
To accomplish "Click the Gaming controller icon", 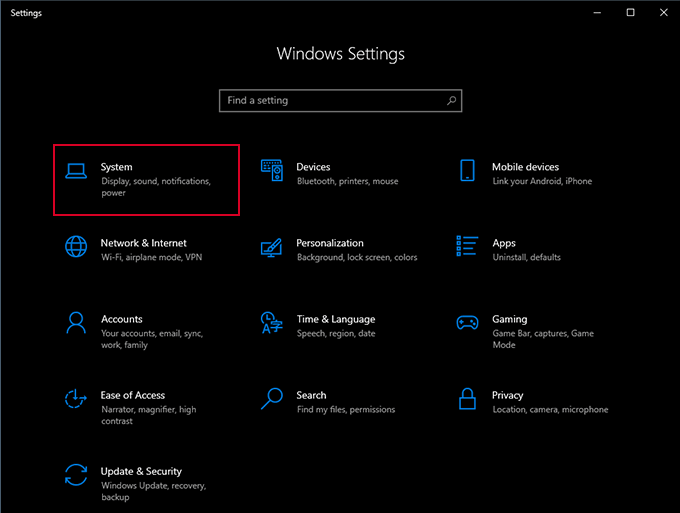I will pyautogui.click(x=467, y=323).
